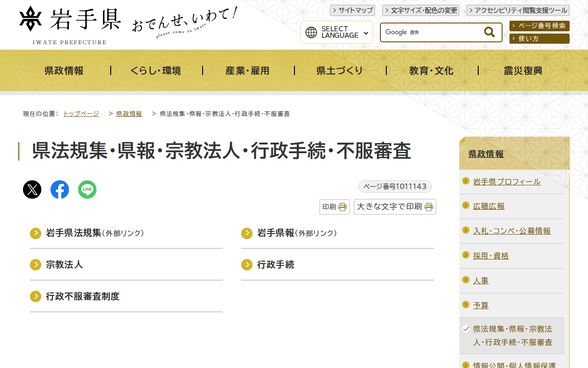The height and width of the screenshot is (368, 588).
Task: Click sidebar heading 県政情報
Action: (486, 154)
